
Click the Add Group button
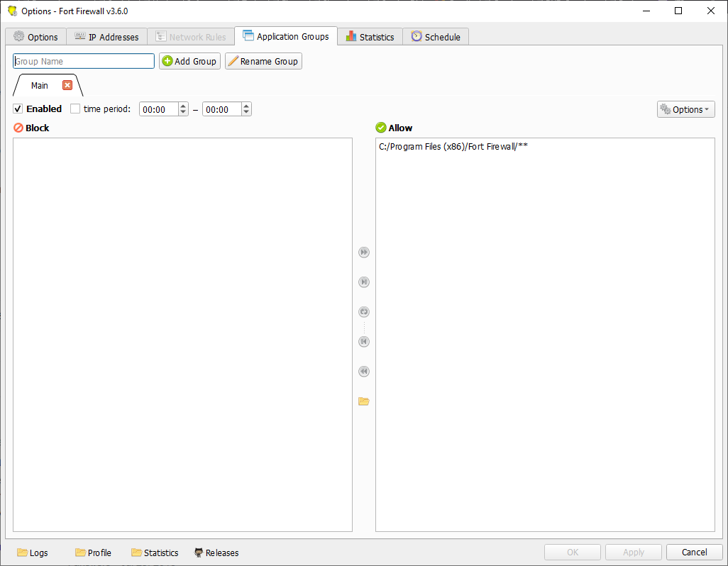(189, 62)
